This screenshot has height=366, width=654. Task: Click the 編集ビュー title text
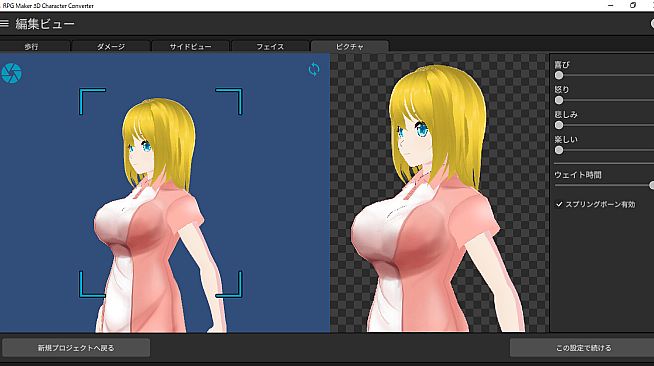(x=45, y=24)
